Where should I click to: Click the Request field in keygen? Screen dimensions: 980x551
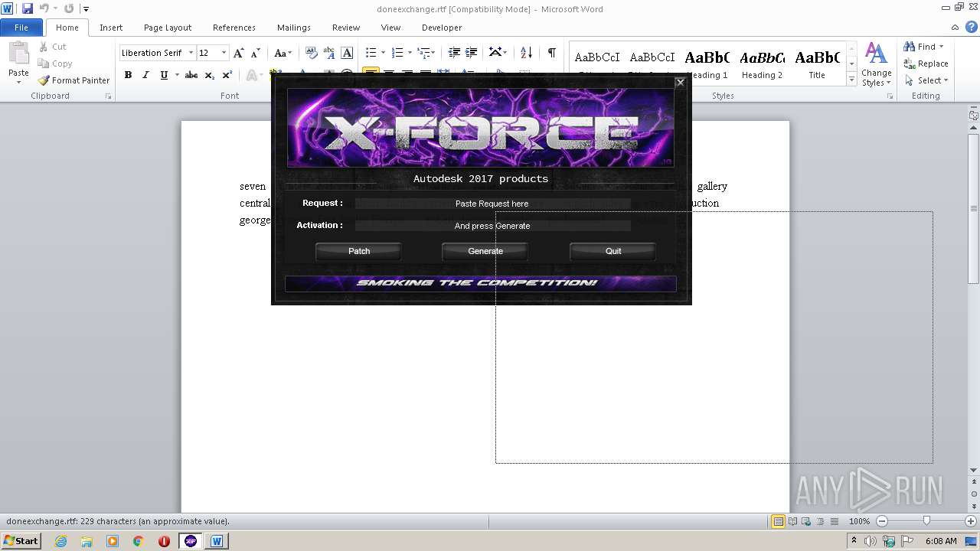[492, 204]
